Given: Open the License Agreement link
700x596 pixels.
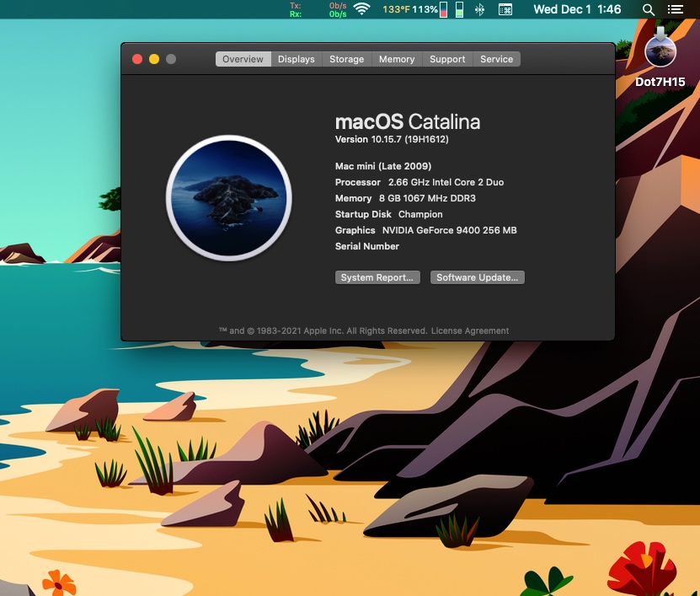Looking at the screenshot, I should (x=470, y=330).
